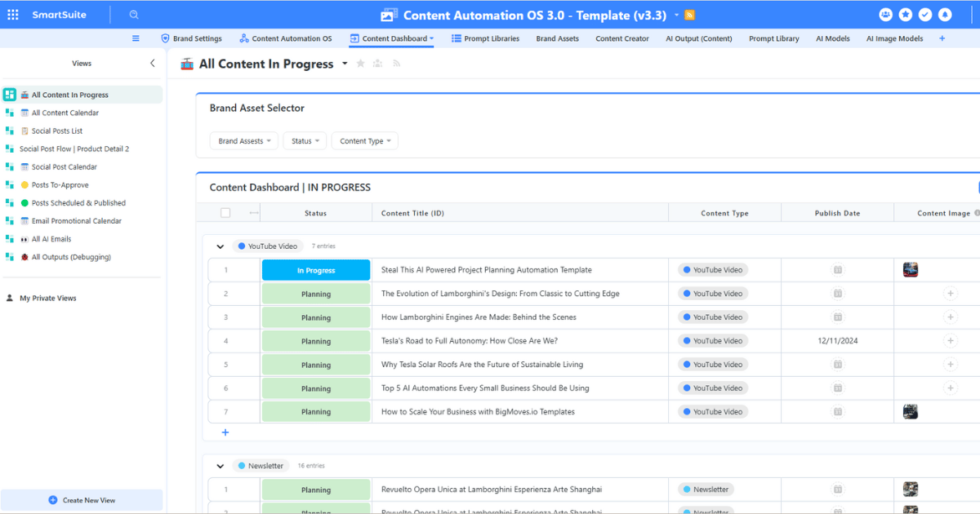Open the AI Output (Content) tab

699,38
